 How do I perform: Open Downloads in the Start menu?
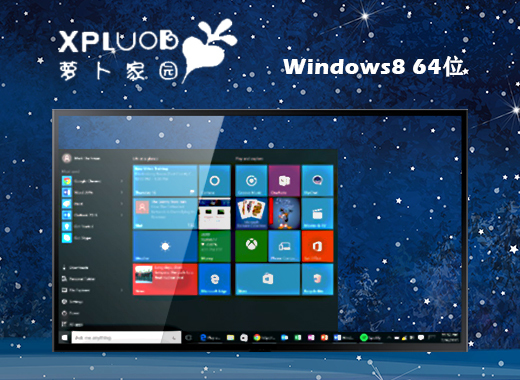pyautogui.click(x=75, y=267)
